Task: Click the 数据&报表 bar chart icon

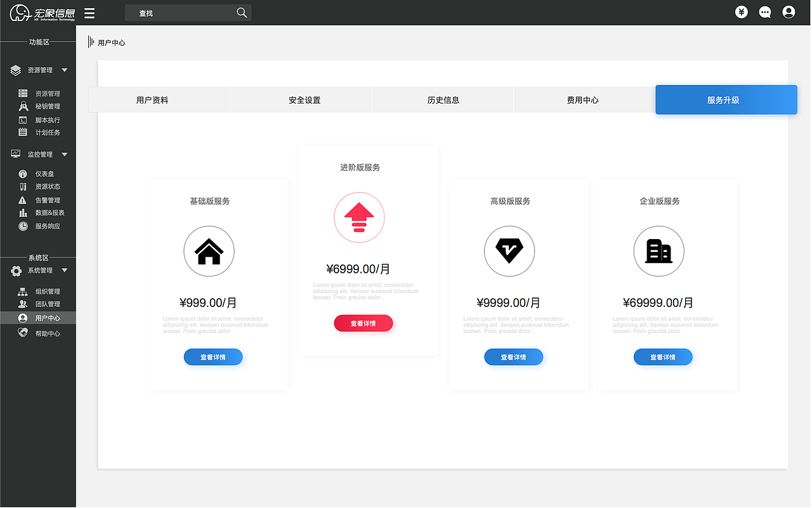Action: click(23, 213)
